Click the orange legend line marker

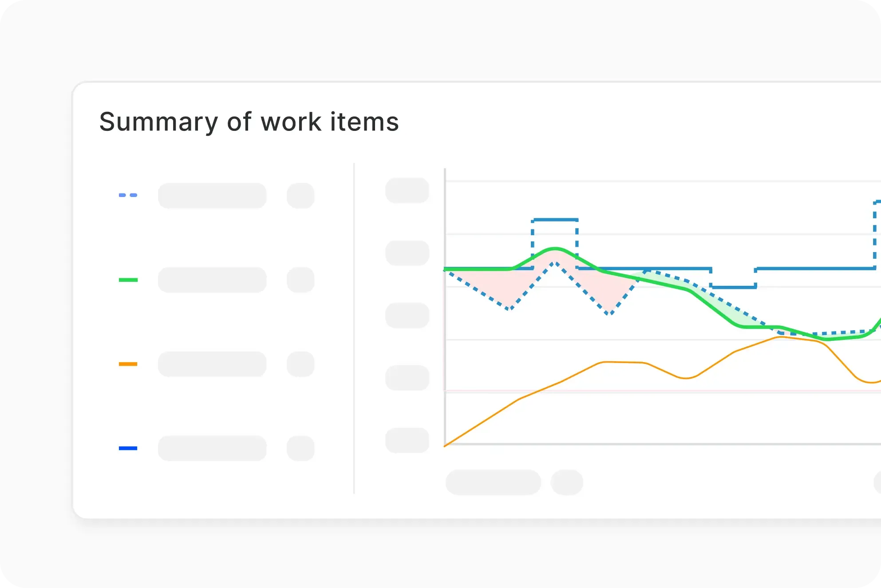click(x=128, y=364)
